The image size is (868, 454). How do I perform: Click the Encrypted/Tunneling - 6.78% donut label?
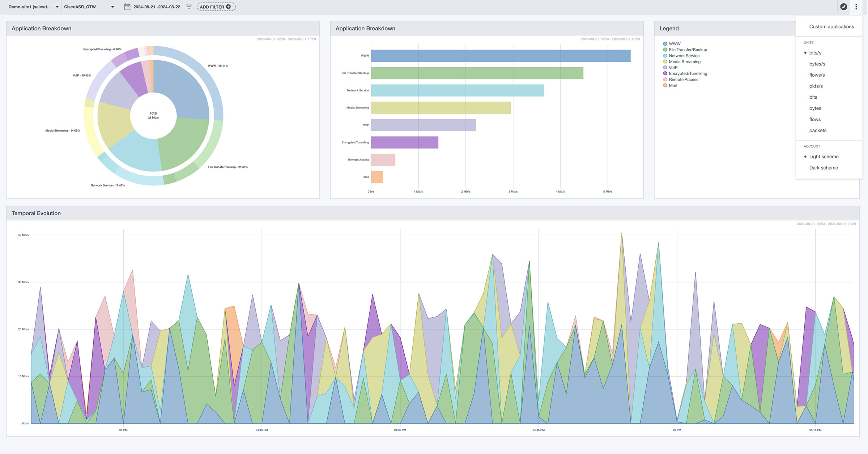[102, 49]
